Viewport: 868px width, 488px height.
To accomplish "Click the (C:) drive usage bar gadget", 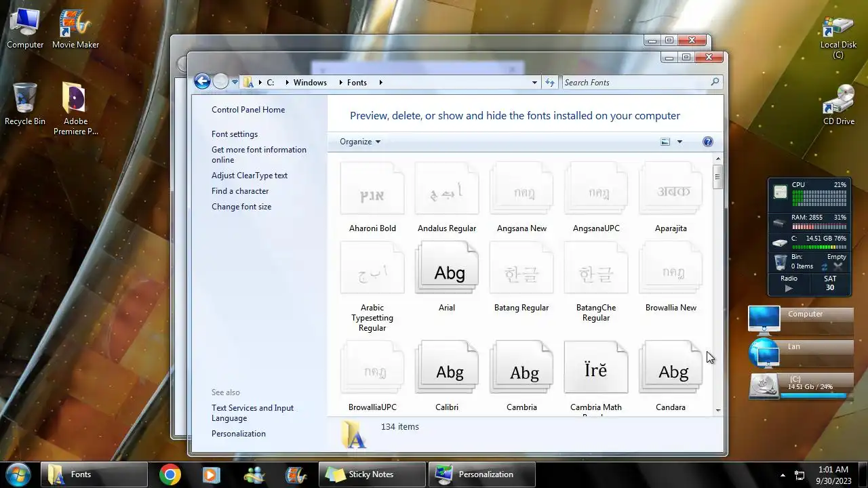I will (801, 386).
